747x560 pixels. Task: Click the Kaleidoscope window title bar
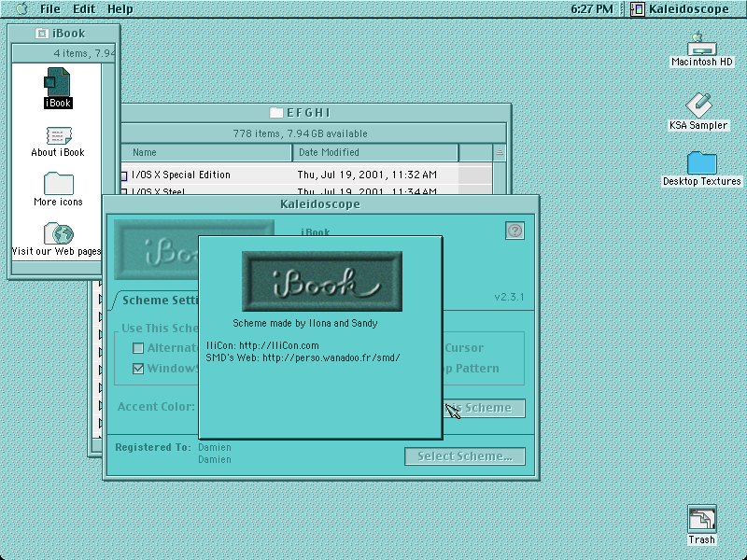coord(320,204)
